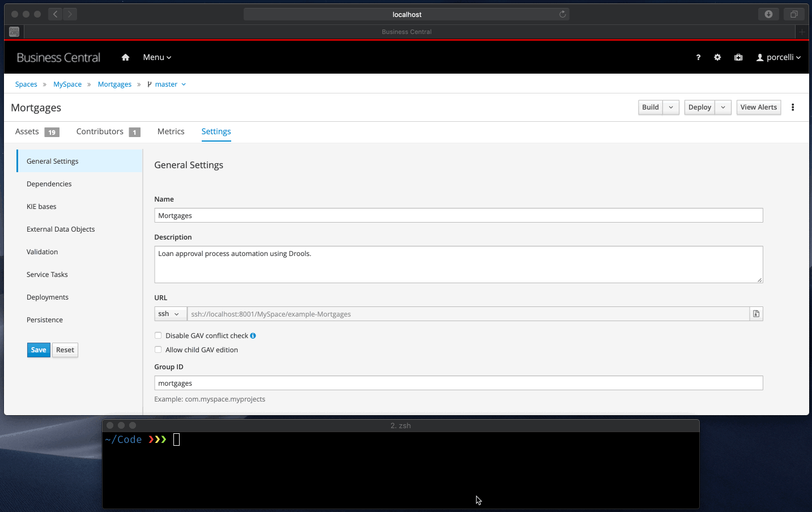Viewport: 812px width, 512px height.
Task: Open the ssh protocol dropdown
Action: [x=169, y=314]
